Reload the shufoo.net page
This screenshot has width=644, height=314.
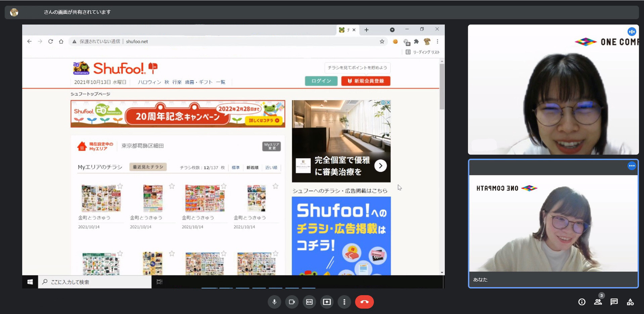[51, 41]
